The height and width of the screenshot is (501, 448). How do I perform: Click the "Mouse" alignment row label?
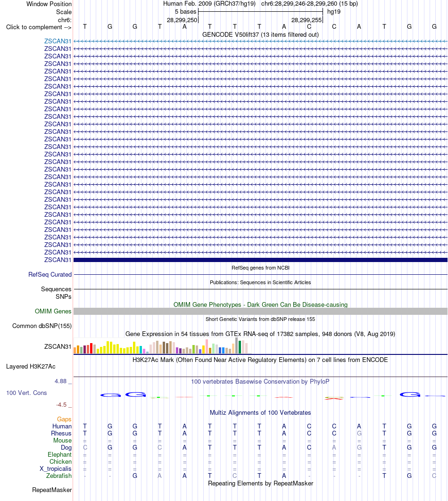[x=62, y=440]
